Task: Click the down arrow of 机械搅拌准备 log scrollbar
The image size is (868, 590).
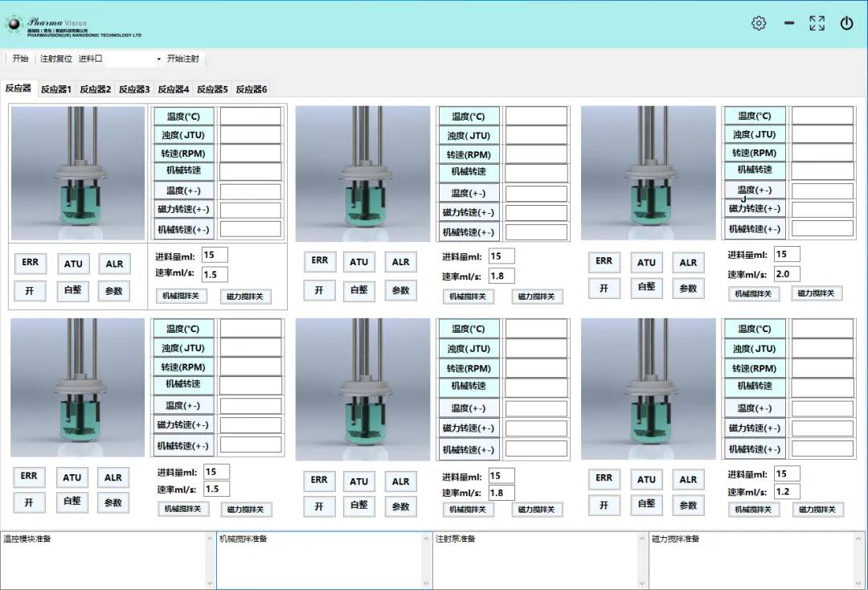Action: click(426, 583)
